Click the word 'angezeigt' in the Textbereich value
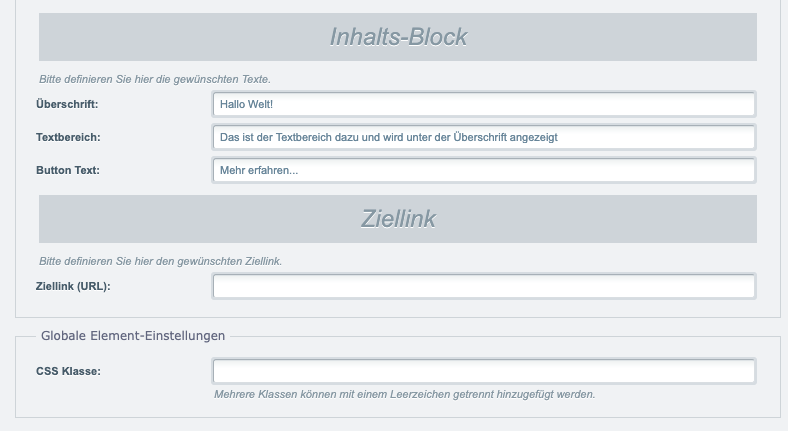Viewport: 788px width, 431px height. [x=533, y=138]
